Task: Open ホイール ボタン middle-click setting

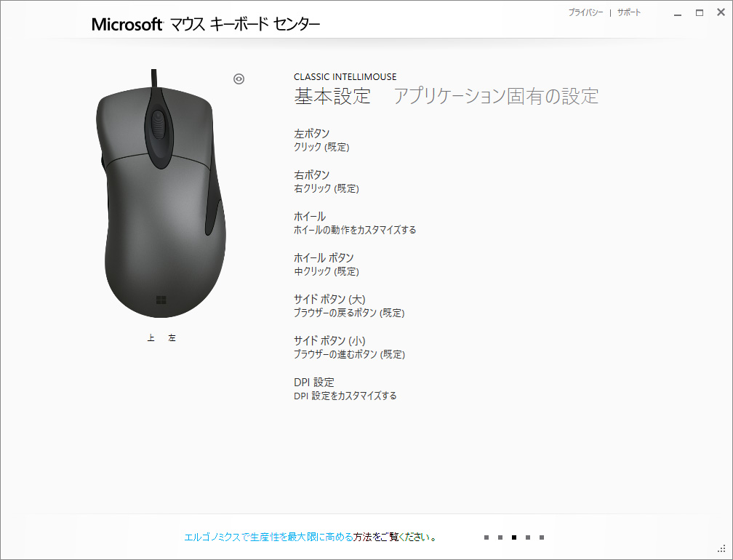Action: pyautogui.click(x=327, y=264)
